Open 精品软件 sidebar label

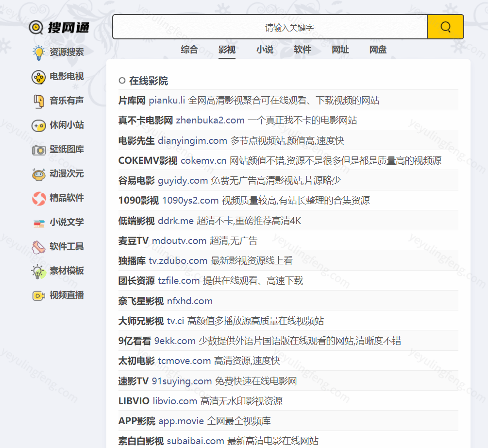[67, 198]
